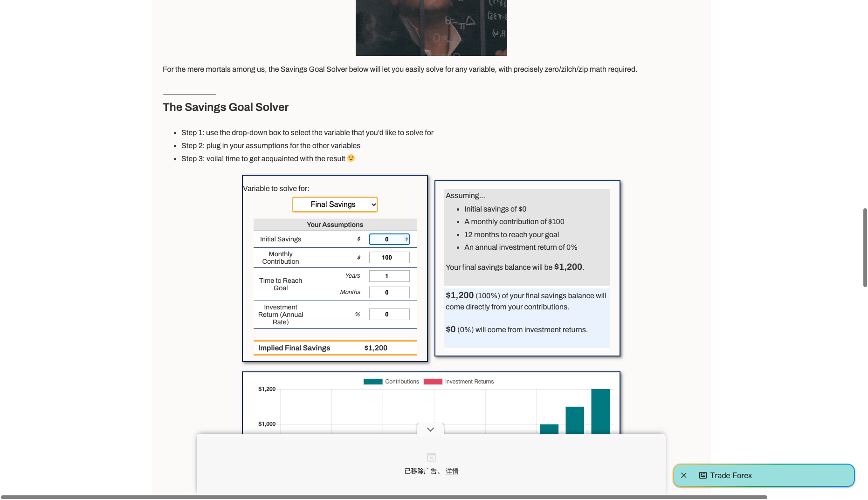
Task: Click the Trade Forex newspaper icon
Action: [x=703, y=475]
